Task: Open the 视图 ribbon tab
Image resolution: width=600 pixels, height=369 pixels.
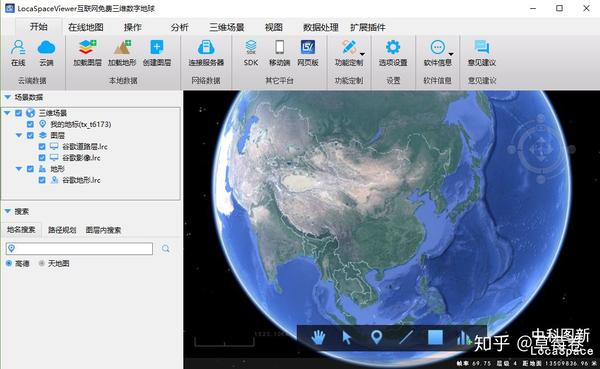Action: pos(274,27)
